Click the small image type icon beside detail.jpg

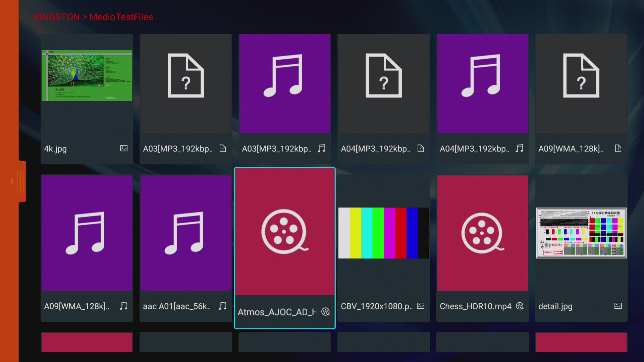point(618,306)
